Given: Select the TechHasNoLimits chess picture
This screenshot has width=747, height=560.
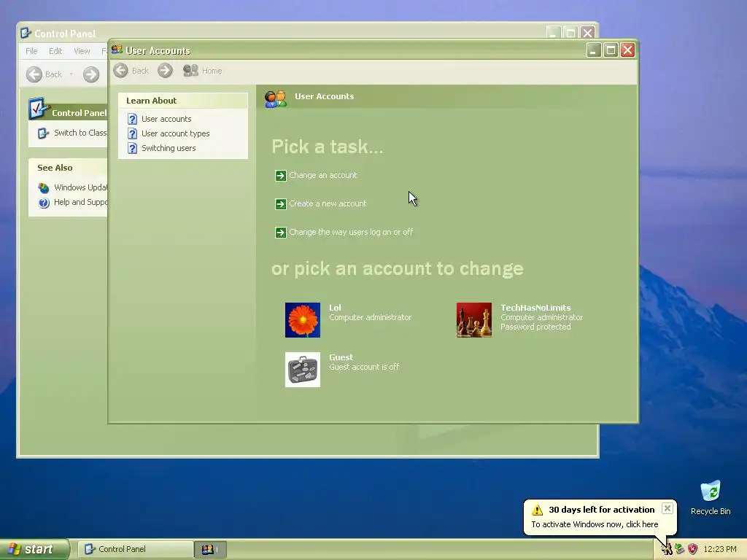Looking at the screenshot, I should 474,320.
